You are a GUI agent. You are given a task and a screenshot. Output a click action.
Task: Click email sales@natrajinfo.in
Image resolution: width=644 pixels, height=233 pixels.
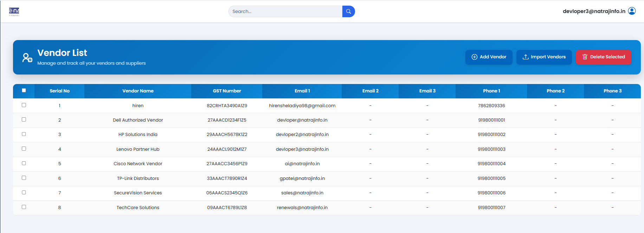tap(302, 193)
